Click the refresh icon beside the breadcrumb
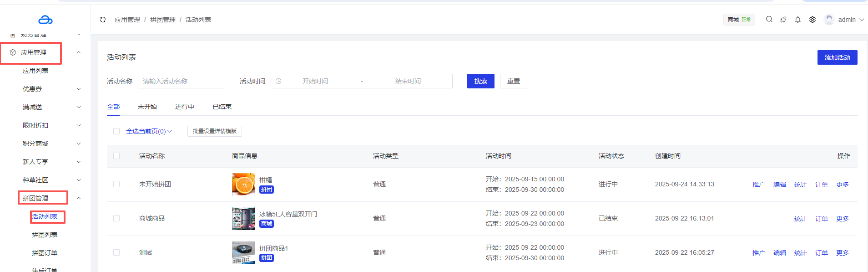This screenshot has width=868, height=272. pos(103,20)
